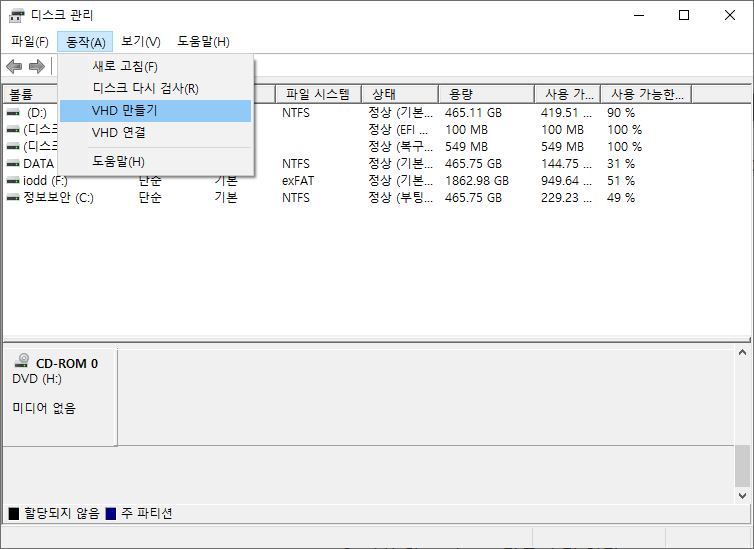Click the disk pane scroll down arrow
The image size is (754, 549).
(x=742, y=496)
